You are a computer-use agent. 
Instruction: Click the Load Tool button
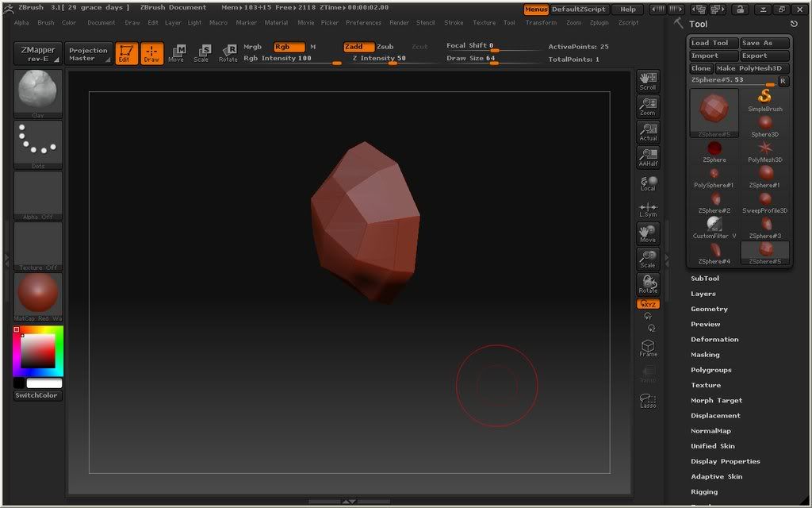tap(713, 43)
